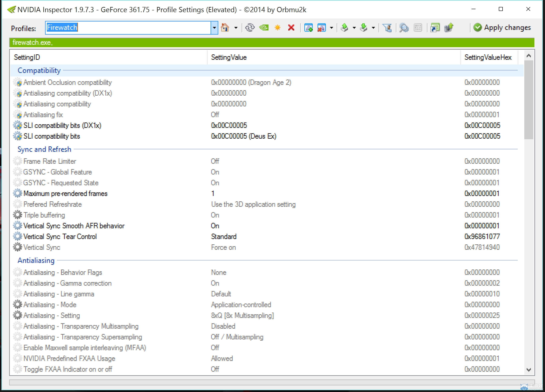Screen dimensions: 545x392
Task: Click the scrollbar down arrow
Action: coord(529,370)
